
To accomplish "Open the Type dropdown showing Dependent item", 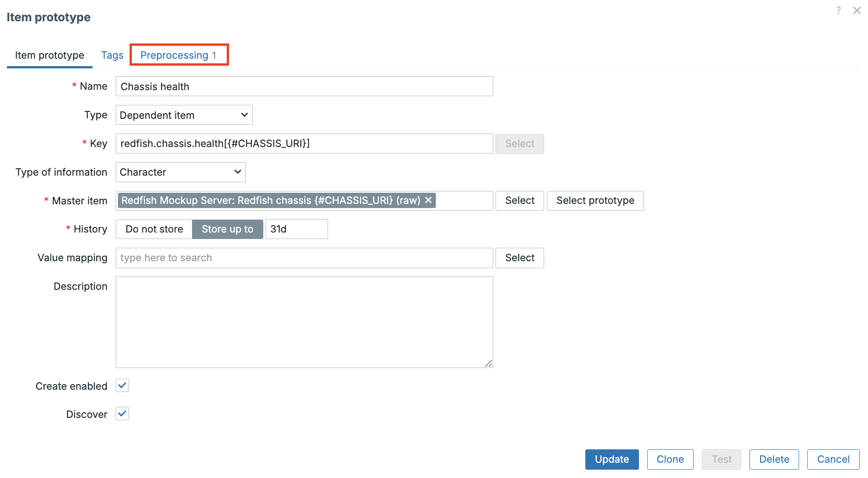I will coord(184,115).
